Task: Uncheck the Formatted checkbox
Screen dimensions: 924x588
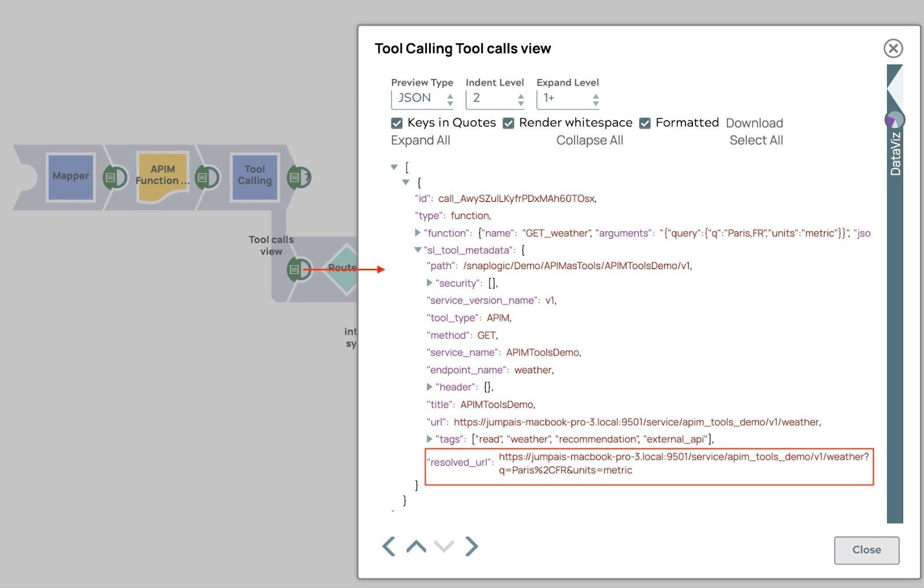Action: coord(645,123)
